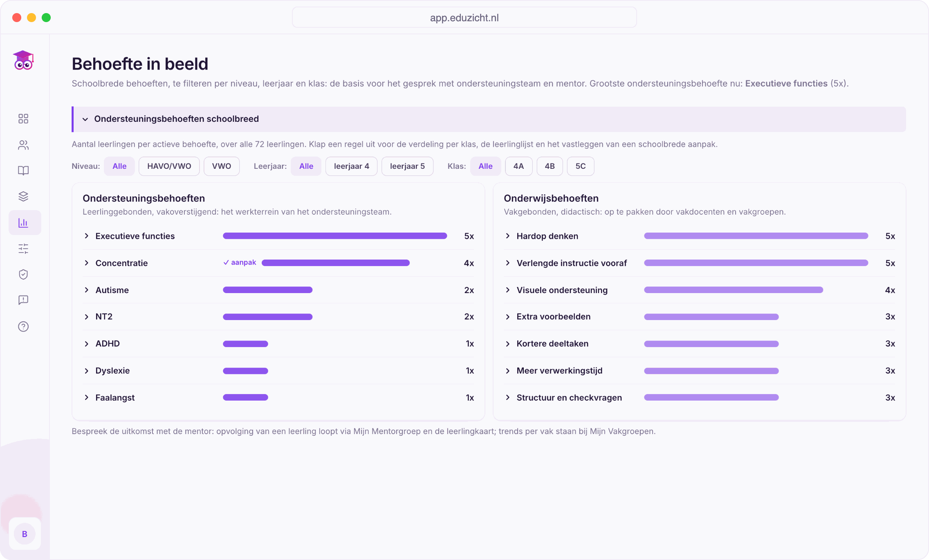Collapse Ondersteuningsbehoeften schoolbreed section

pyautogui.click(x=489, y=119)
